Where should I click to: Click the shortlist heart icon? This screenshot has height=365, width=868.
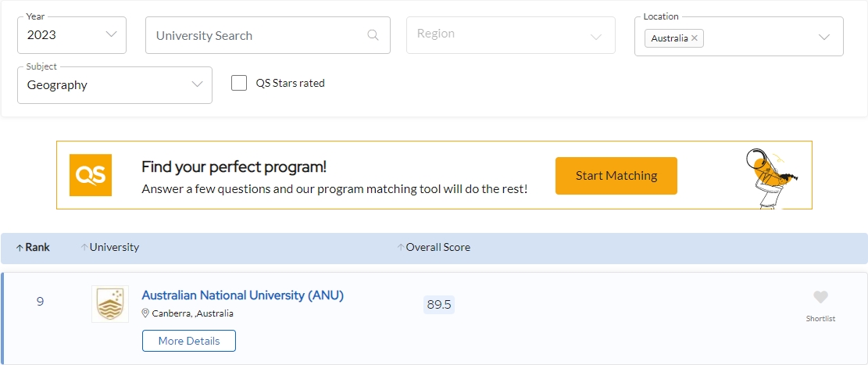point(820,297)
